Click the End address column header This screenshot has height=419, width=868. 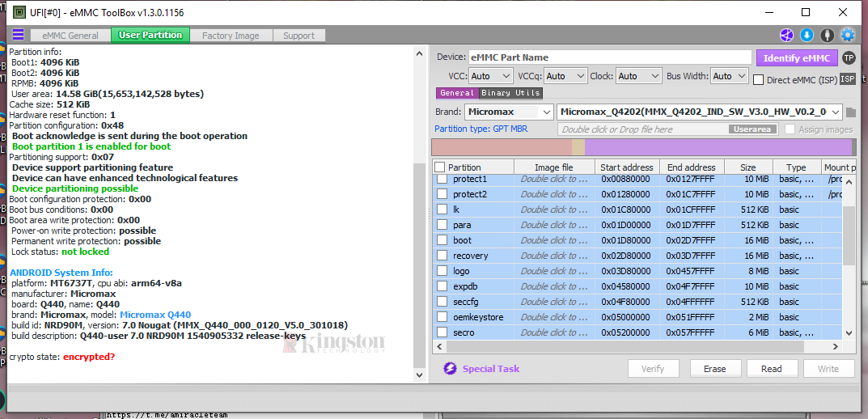tap(692, 167)
